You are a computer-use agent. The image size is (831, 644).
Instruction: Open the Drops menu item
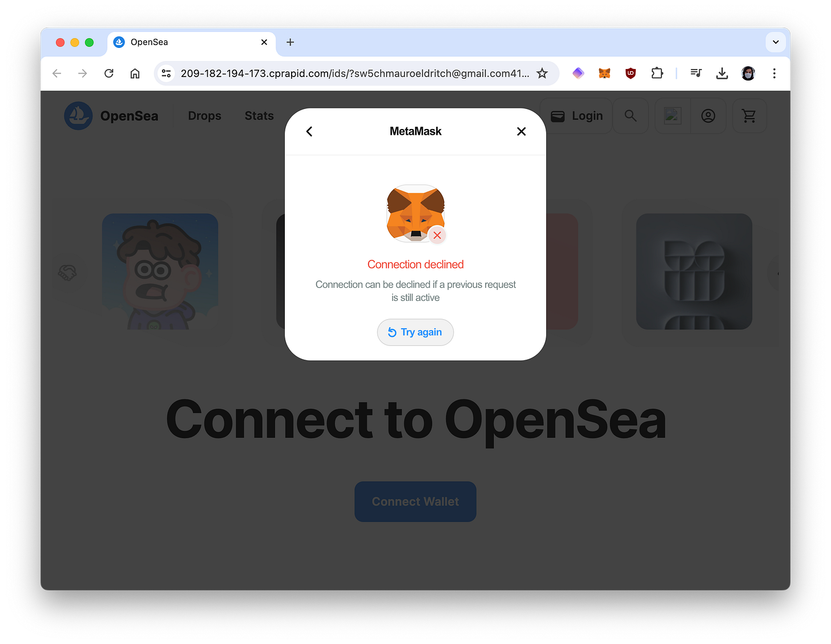[x=204, y=116]
